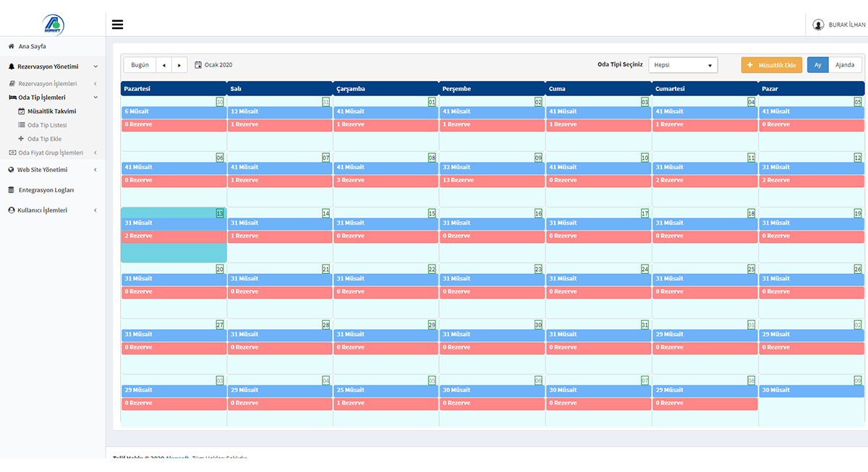
Task: Open the 12 Müsait availability entry
Action: (280, 112)
